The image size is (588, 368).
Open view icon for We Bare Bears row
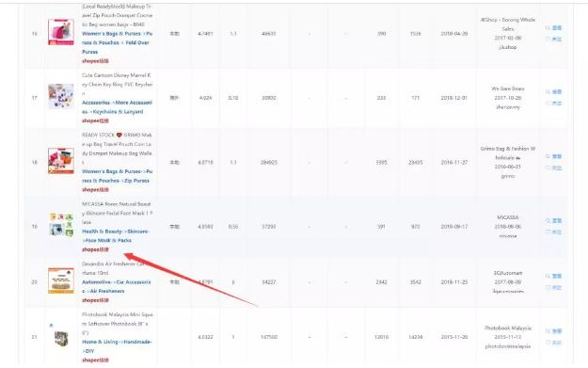[553, 92]
